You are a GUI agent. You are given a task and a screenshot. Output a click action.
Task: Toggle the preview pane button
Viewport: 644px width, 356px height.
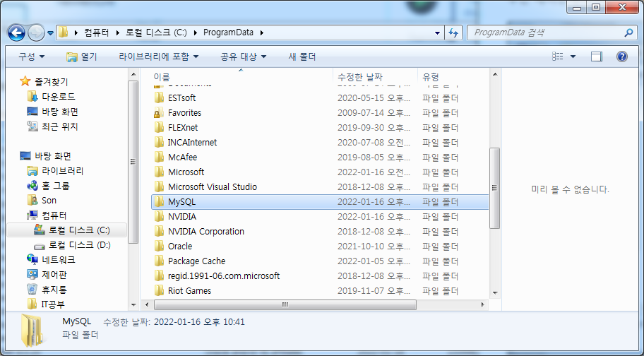(x=597, y=57)
